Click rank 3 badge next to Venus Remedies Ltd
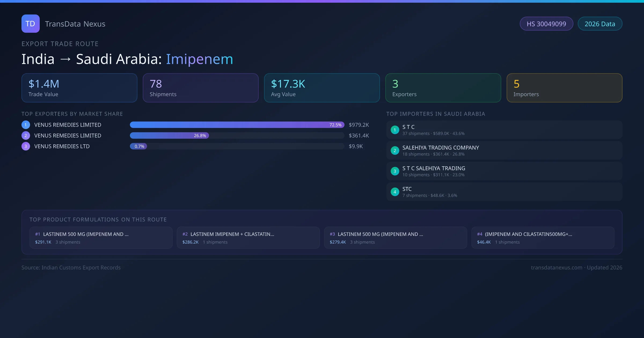The image size is (644, 338). pyautogui.click(x=26, y=146)
